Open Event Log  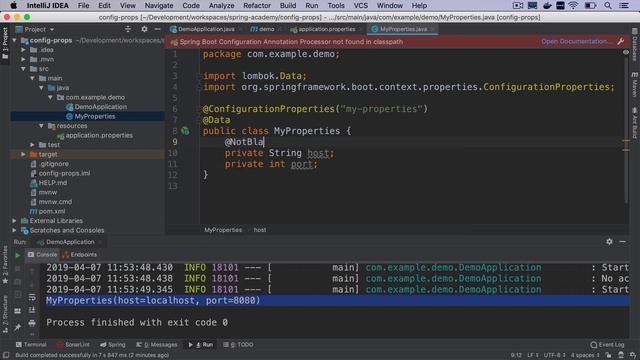[x=607, y=345]
